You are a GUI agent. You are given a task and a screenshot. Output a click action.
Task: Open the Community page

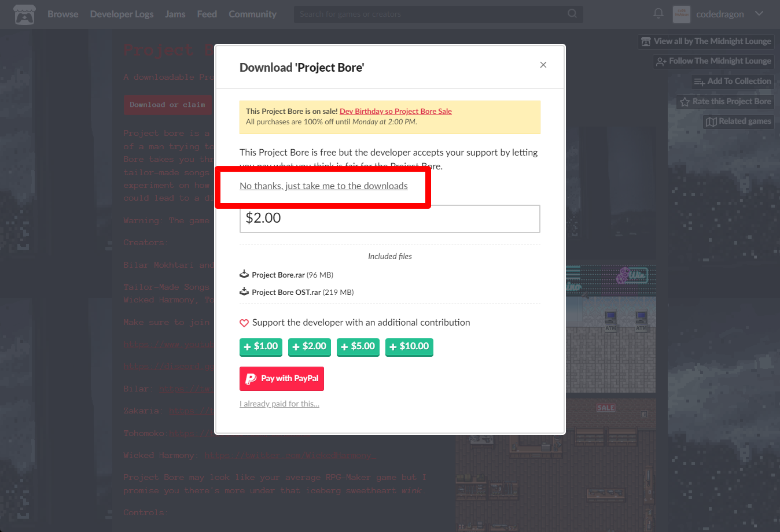coord(252,14)
